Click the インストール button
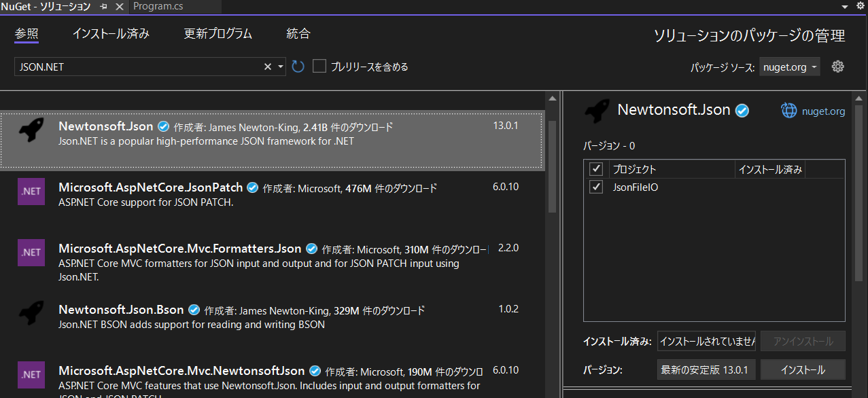The height and width of the screenshot is (398, 868). point(803,369)
